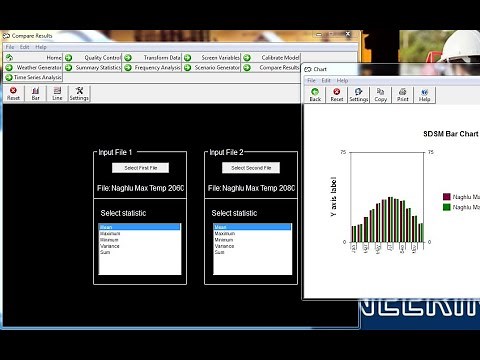Open Transform Data module

click(x=152, y=58)
